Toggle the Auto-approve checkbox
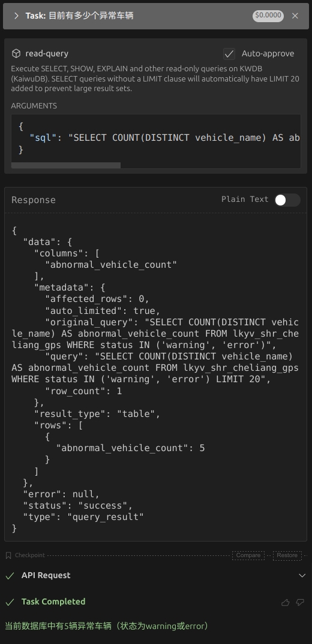The height and width of the screenshot is (644, 312). pyautogui.click(x=229, y=54)
